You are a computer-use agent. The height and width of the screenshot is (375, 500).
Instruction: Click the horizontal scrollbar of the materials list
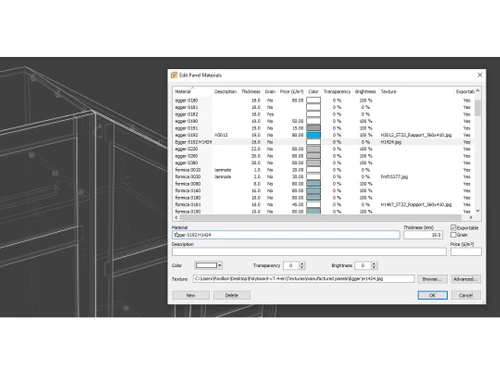(321, 217)
